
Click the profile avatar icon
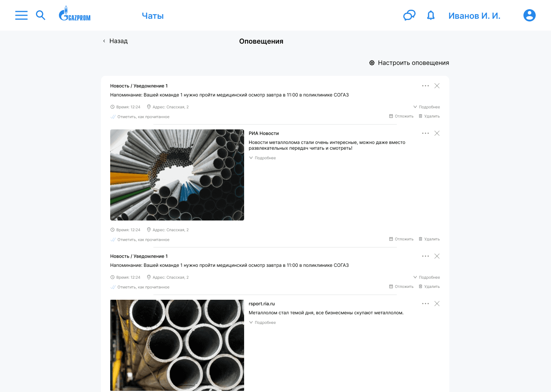point(530,15)
